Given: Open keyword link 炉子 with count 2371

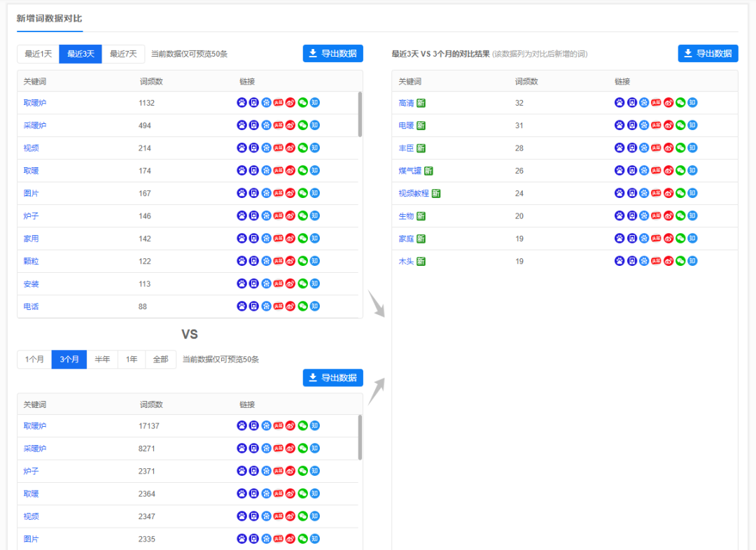Looking at the screenshot, I should coord(31,471).
